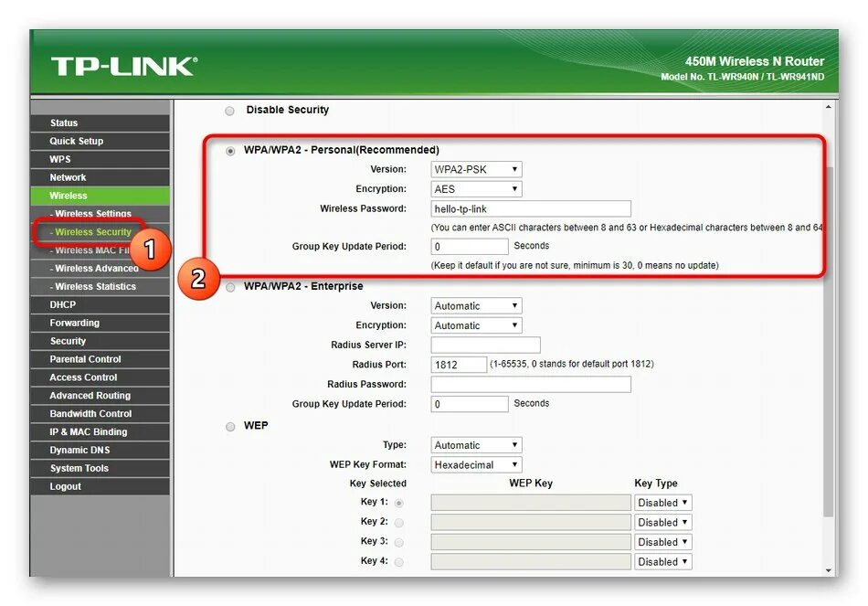868x606 pixels.
Task: Open System Tools menu
Action: click(101, 468)
